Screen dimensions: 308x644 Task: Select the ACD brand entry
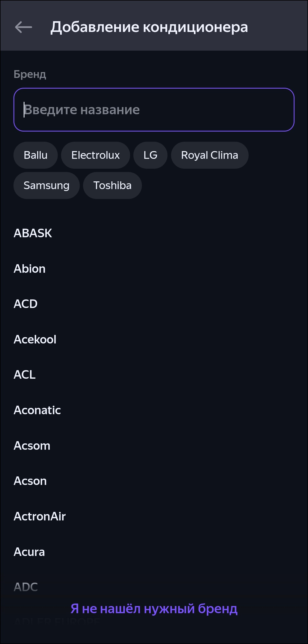(x=26, y=304)
